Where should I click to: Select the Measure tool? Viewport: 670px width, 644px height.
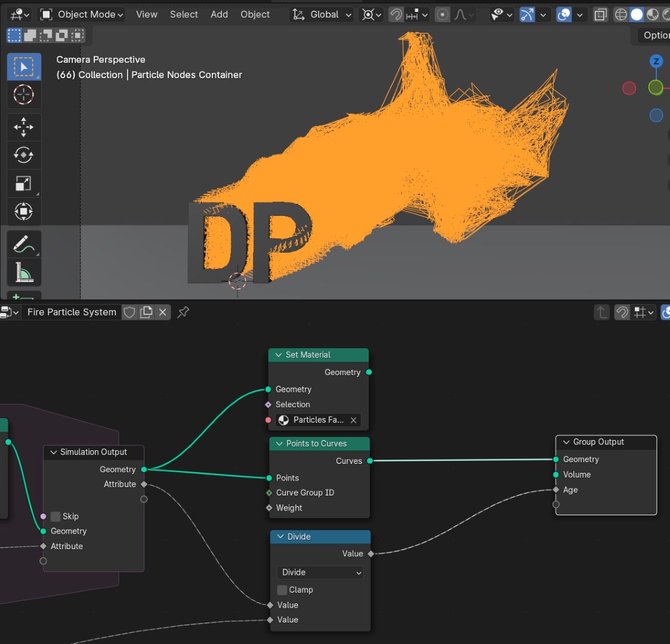click(x=23, y=273)
